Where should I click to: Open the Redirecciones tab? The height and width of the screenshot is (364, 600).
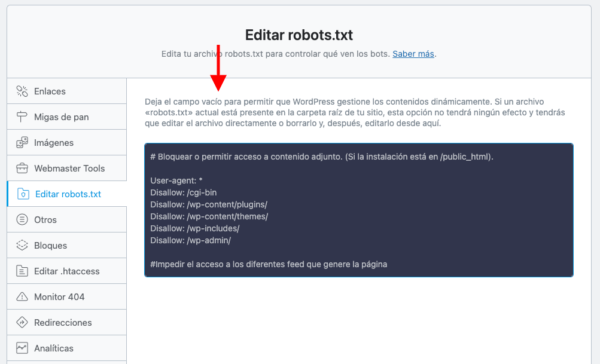tap(66, 322)
